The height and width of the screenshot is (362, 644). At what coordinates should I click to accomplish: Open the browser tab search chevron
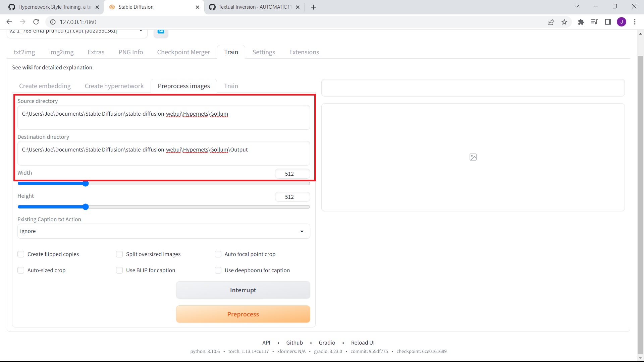point(577,6)
